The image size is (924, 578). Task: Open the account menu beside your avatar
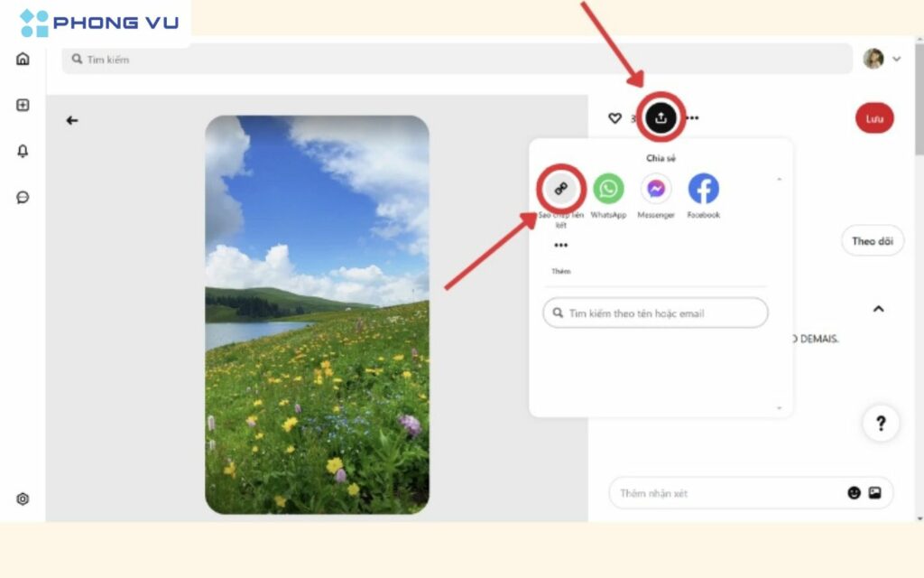pyautogui.click(x=896, y=59)
